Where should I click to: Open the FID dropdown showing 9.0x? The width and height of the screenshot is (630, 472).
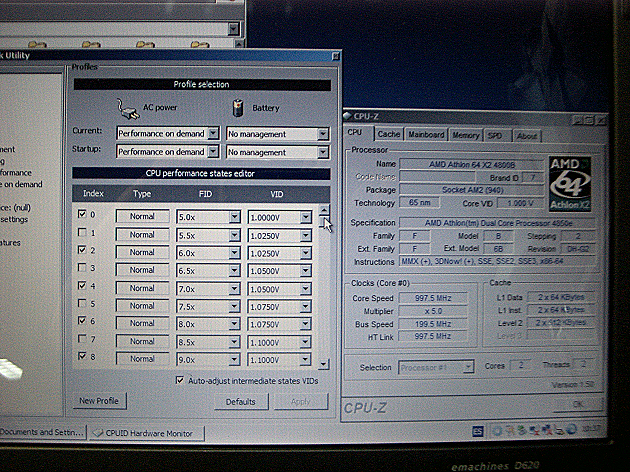pos(235,360)
